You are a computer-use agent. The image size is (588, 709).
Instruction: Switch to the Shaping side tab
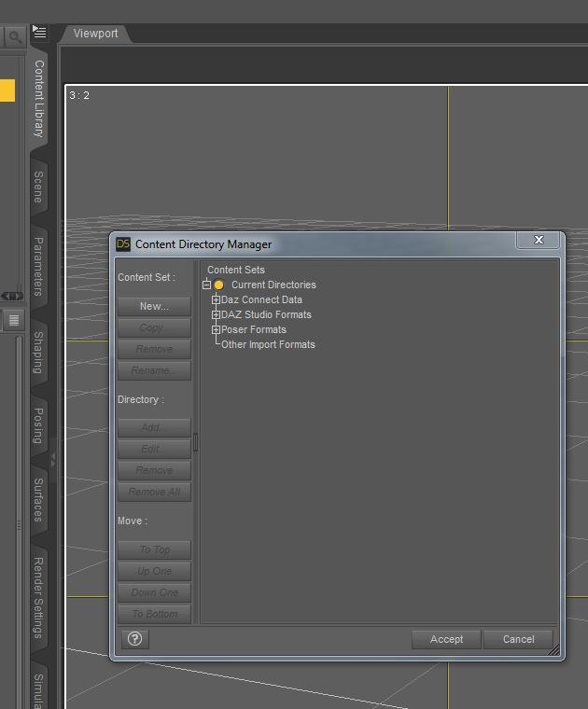pos(39,353)
